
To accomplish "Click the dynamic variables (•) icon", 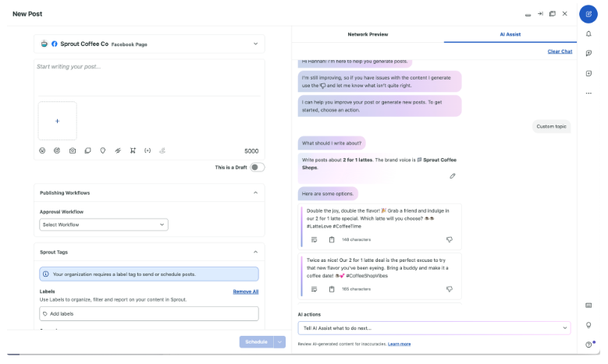I will click(x=148, y=150).
